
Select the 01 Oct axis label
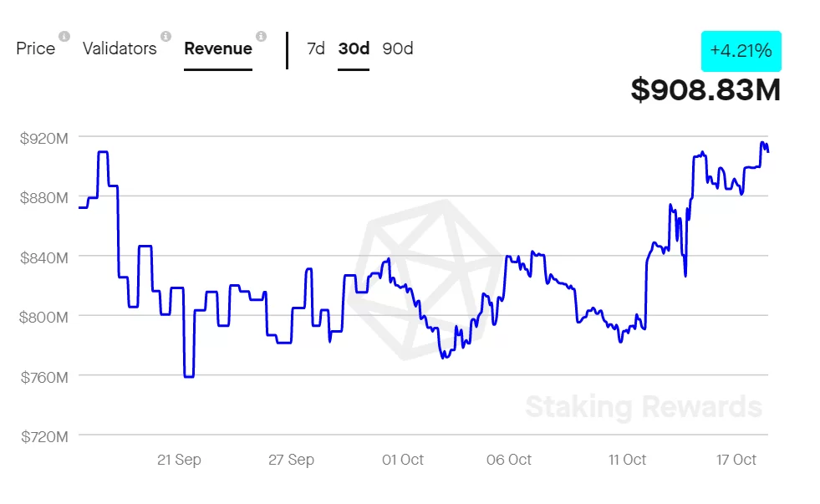402,460
